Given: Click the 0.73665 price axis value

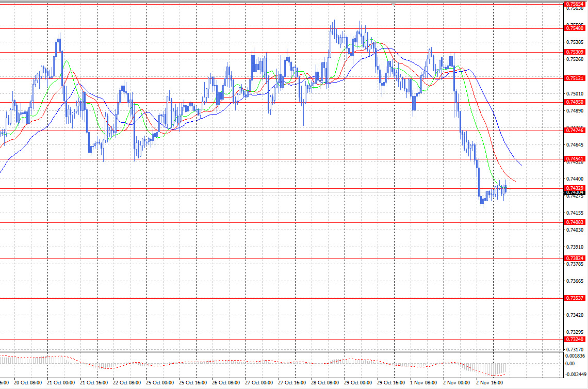Looking at the screenshot, I should (575, 281).
